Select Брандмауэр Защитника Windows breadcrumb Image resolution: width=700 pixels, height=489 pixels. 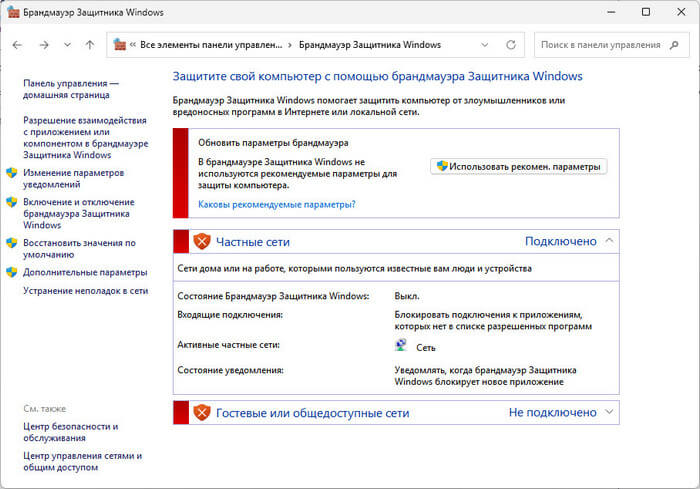tap(369, 45)
